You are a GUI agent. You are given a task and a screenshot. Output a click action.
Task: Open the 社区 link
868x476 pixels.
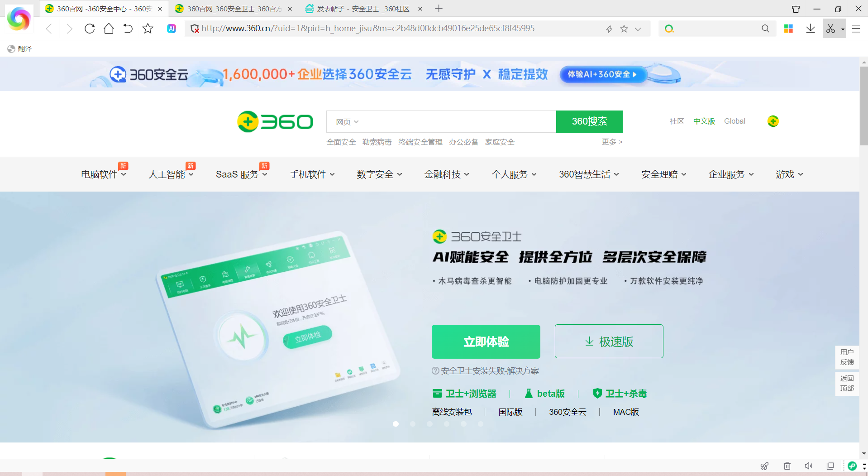click(x=677, y=121)
